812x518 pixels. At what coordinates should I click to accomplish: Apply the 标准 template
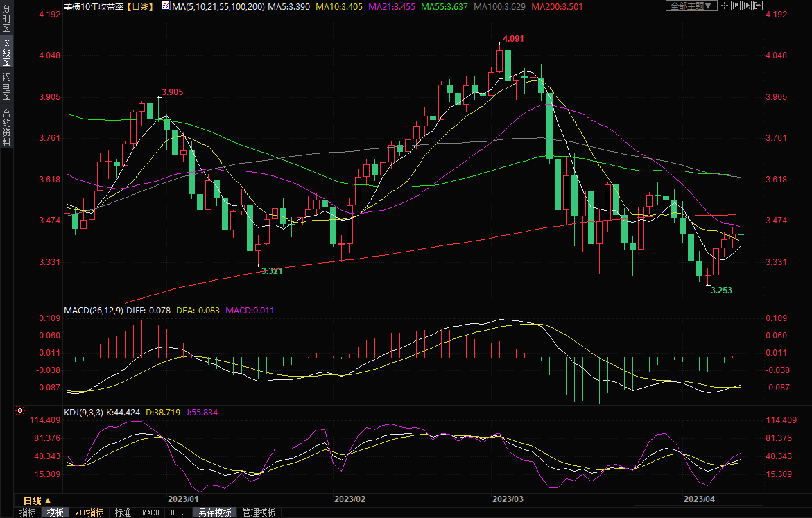[x=123, y=512]
